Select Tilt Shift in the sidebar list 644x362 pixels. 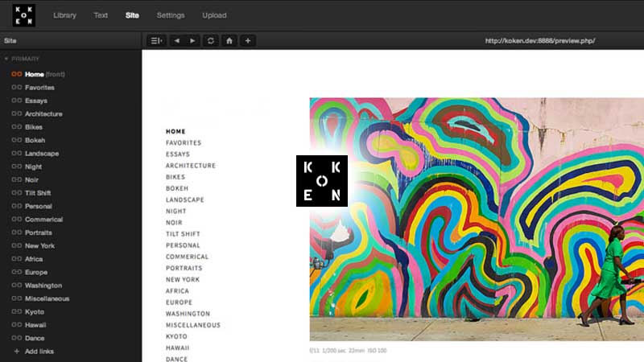pyautogui.click(x=38, y=193)
